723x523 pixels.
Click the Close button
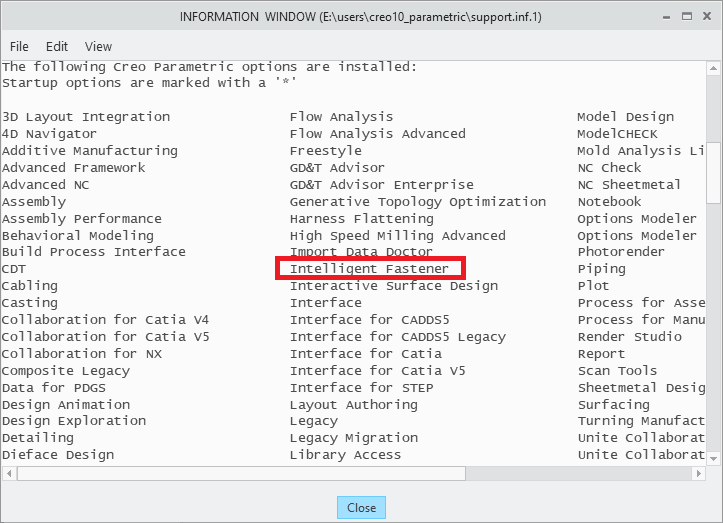pyautogui.click(x=361, y=507)
